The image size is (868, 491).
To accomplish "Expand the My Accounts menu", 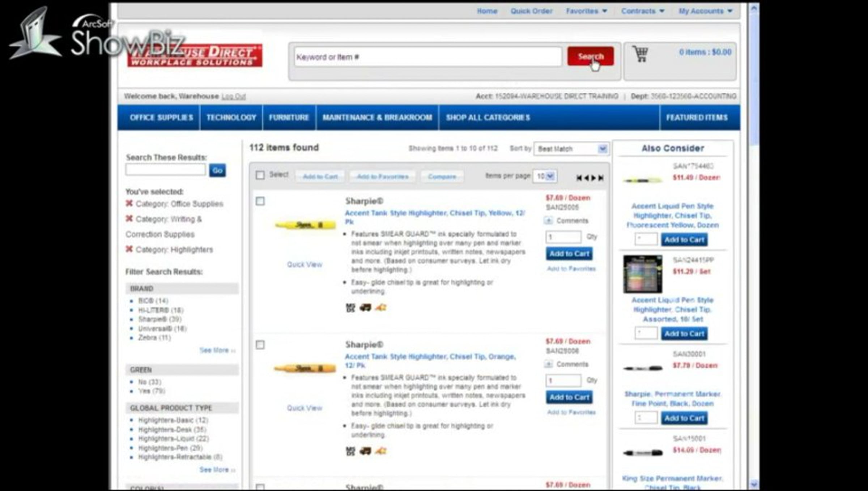I will 705,11.
